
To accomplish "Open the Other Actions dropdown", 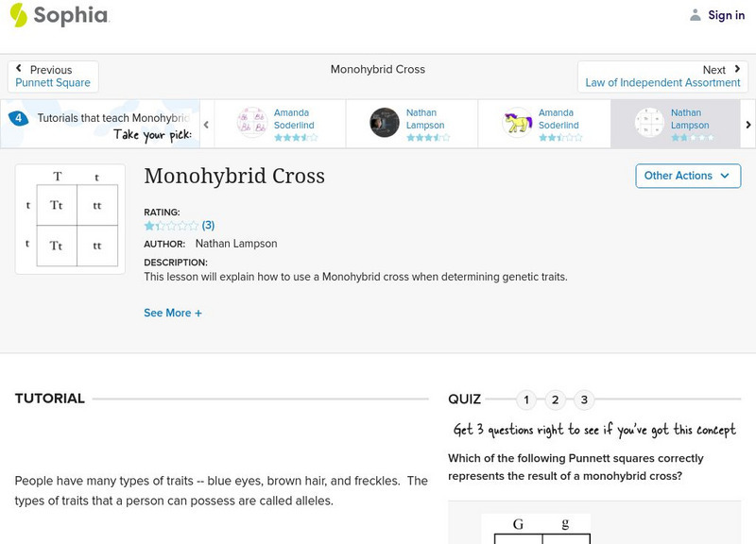I will point(687,176).
